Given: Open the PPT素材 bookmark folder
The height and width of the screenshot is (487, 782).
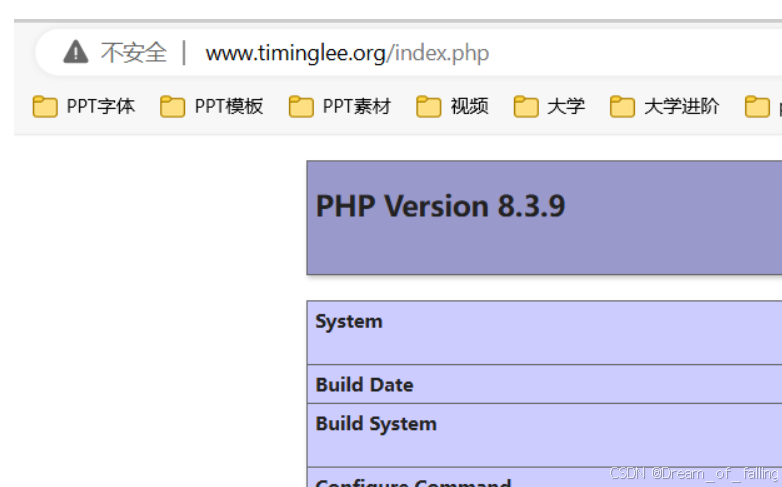Looking at the screenshot, I should (340, 106).
